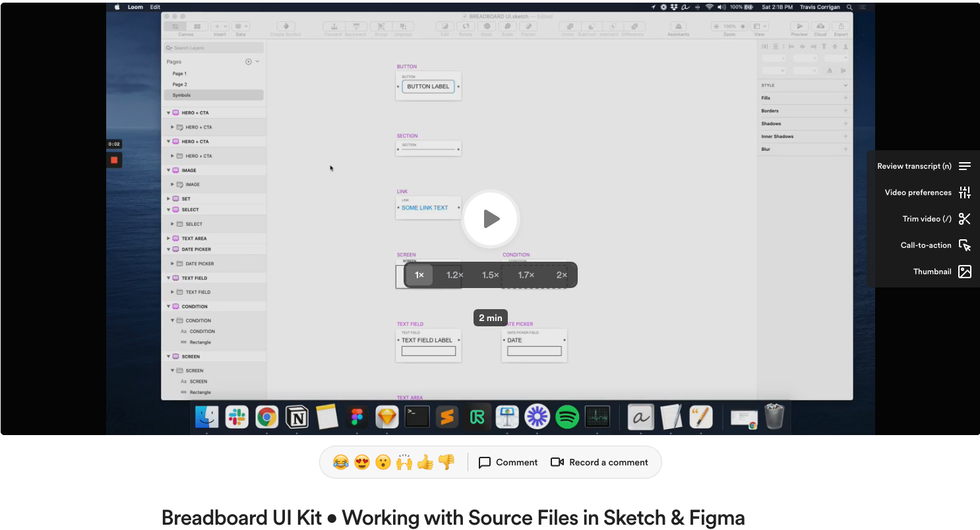Set playback speed to 1.5×
The height and width of the screenshot is (530, 980).
[490, 275]
